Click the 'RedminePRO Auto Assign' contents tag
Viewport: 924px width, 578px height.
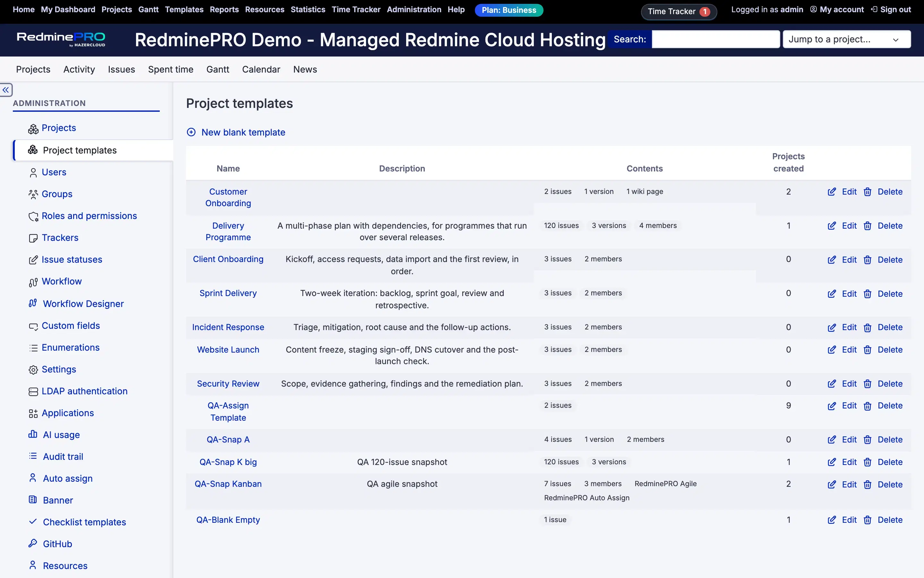click(586, 498)
